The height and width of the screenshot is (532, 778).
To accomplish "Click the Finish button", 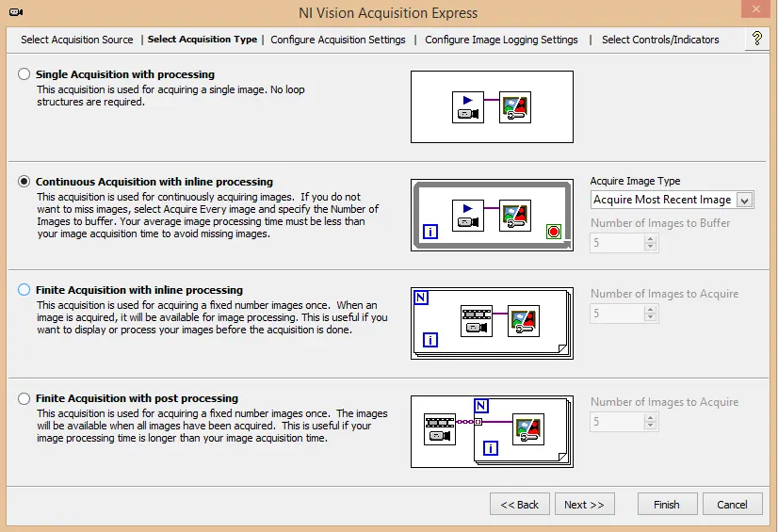I will tap(667, 505).
